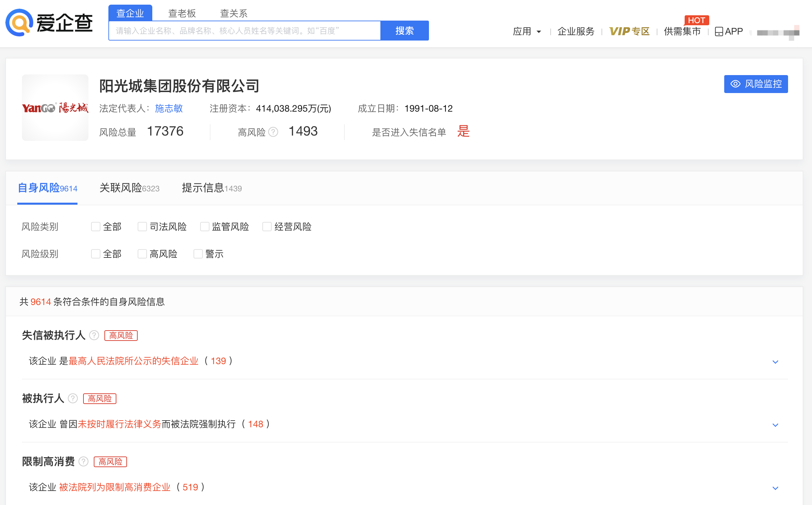Screen dimensions: 812x505
Task: Switch to the 查关系 search tab
Action: click(x=234, y=13)
